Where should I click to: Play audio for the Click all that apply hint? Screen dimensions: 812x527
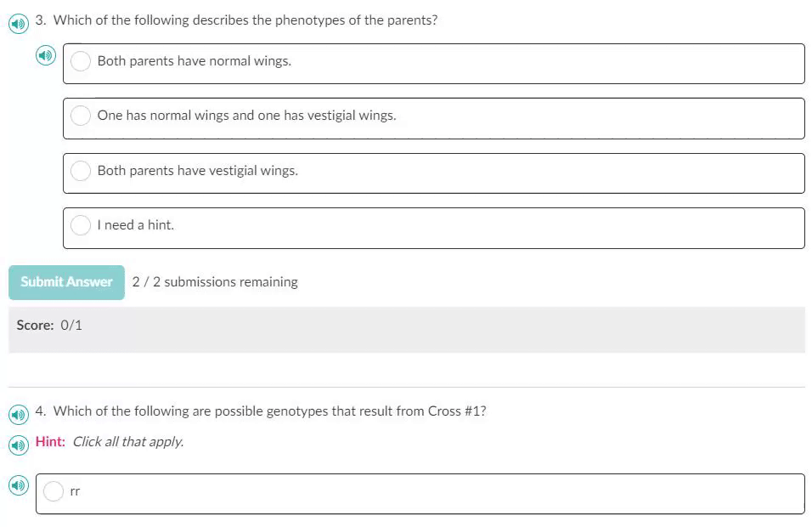[19, 445]
